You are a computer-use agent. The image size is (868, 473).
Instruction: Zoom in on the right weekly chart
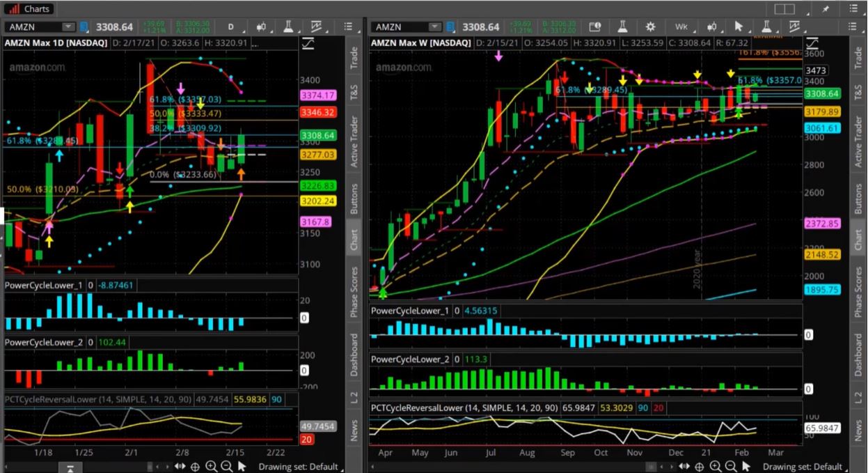pyautogui.click(x=717, y=467)
